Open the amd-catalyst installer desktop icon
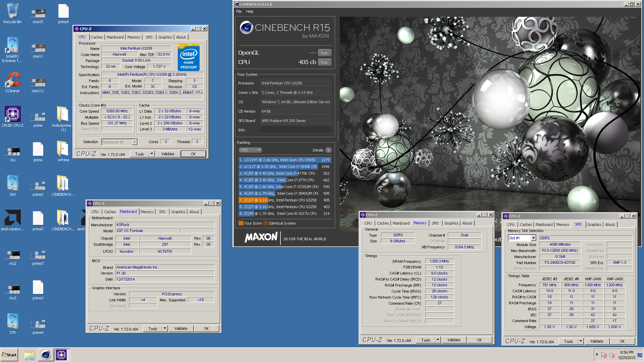Image resolution: width=644 pixels, height=362 pixels. [x=12, y=221]
